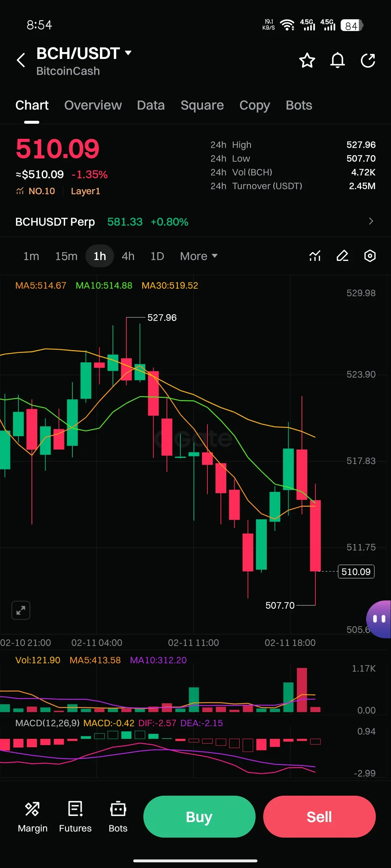Tap the 510.09 current price label

[x=356, y=572]
